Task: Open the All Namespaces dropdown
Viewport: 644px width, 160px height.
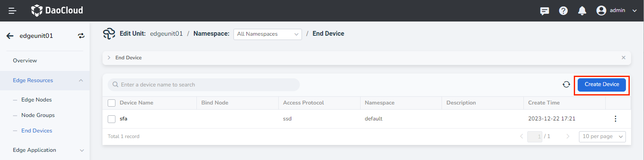Action: point(268,34)
